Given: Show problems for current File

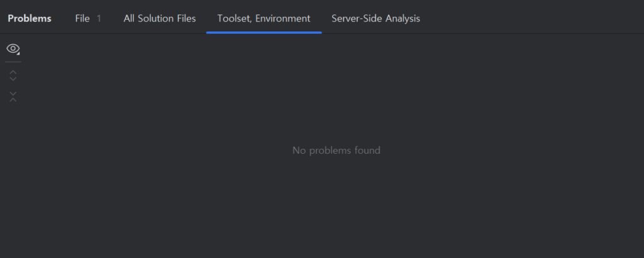Looking at the screenshot, I should [82, 18].
